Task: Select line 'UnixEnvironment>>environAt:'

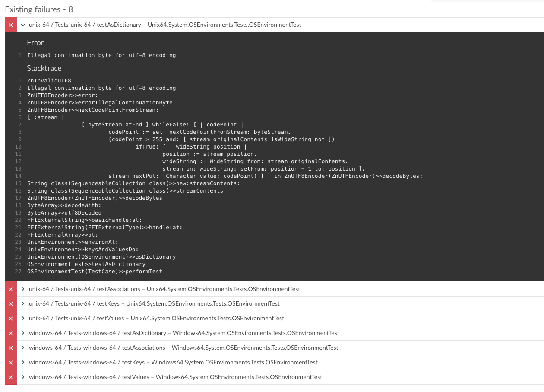Action: 73,242
